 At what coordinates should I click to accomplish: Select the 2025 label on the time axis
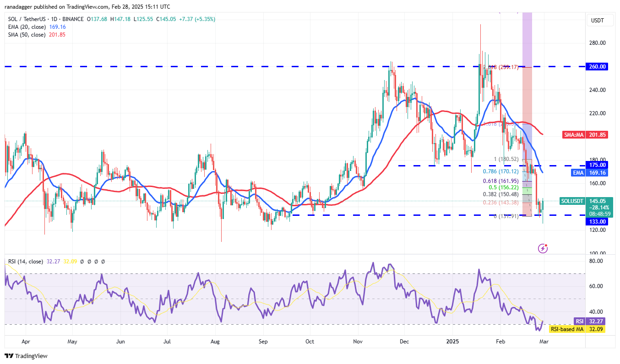452,342
